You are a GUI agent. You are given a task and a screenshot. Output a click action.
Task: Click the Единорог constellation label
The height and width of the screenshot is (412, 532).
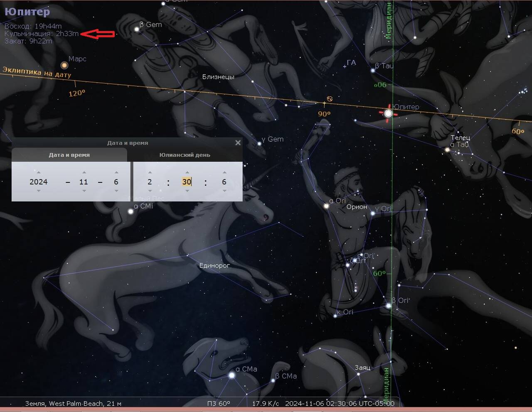coord(214,265)
